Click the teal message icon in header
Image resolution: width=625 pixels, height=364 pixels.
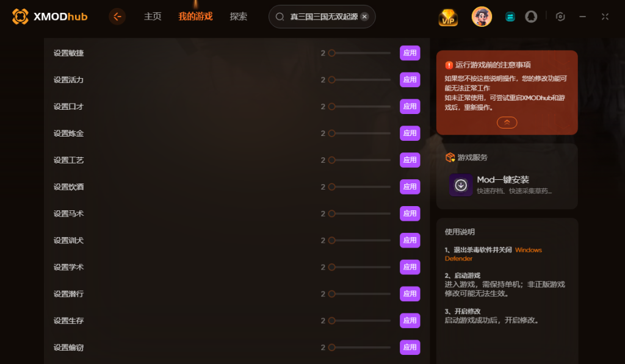pyautogui.click(x=510, y=16)
